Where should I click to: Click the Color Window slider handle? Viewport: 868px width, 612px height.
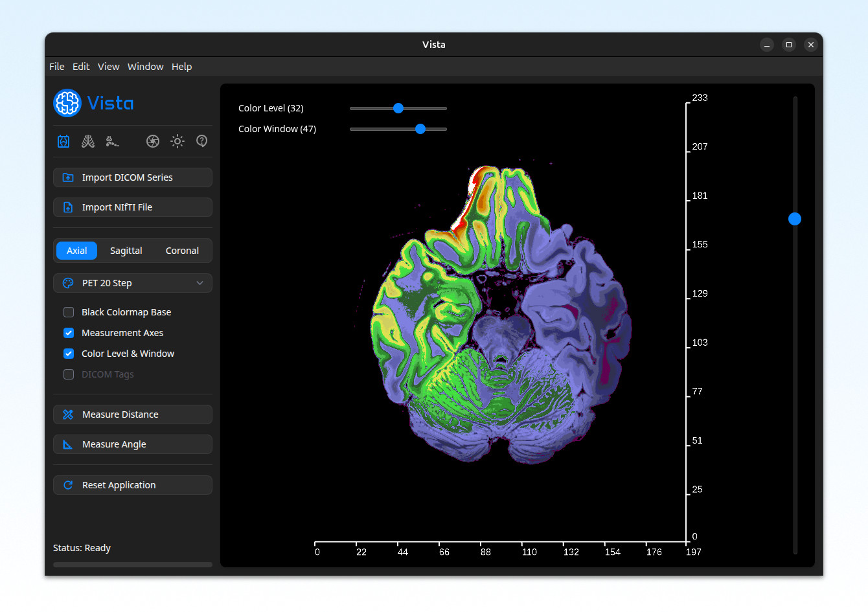[420, 129]
